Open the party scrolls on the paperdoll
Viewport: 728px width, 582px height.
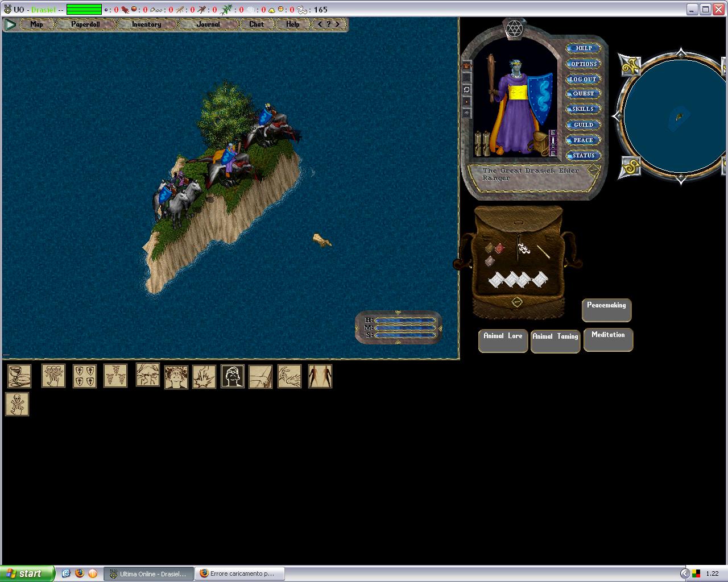[x=482, y=143]
